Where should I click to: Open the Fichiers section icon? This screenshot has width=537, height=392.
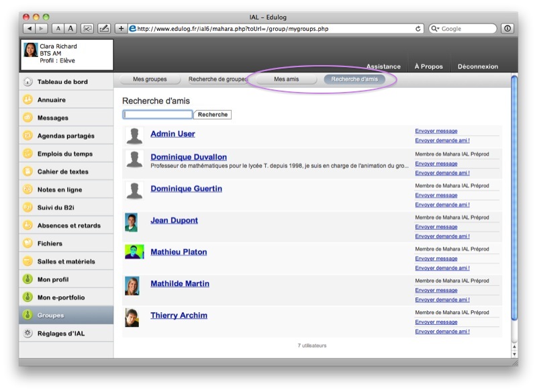pos(28,243)
